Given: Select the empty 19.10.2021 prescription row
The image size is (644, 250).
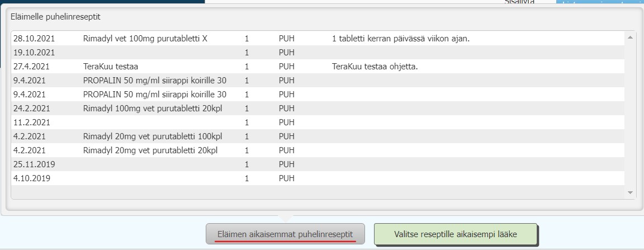Looking at the screenshot, I should (318, 53).
